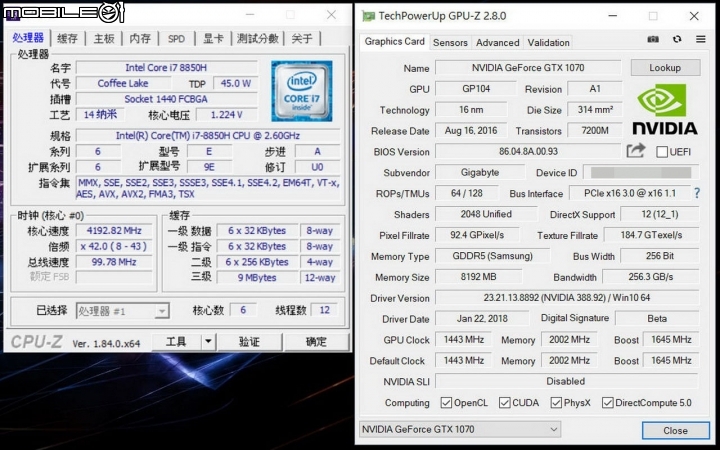
Task: Open the 处理器 #1 selection dropdown
Action: 123,311
